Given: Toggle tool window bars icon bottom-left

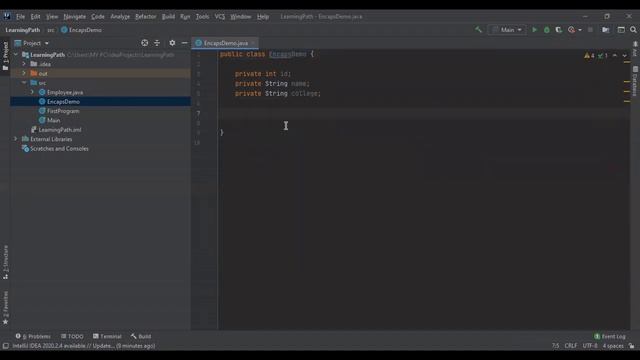Looking at the screenshot, I should pyautogui.click(x=6, y=346).
